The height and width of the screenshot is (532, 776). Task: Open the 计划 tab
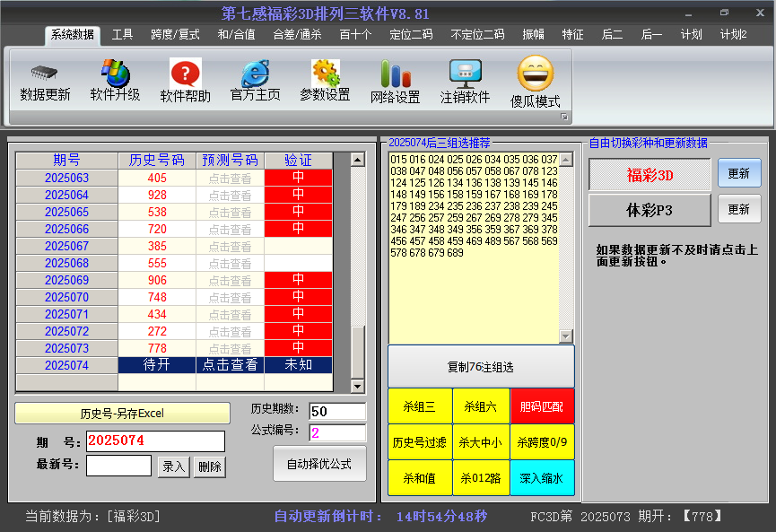[692, 35]
